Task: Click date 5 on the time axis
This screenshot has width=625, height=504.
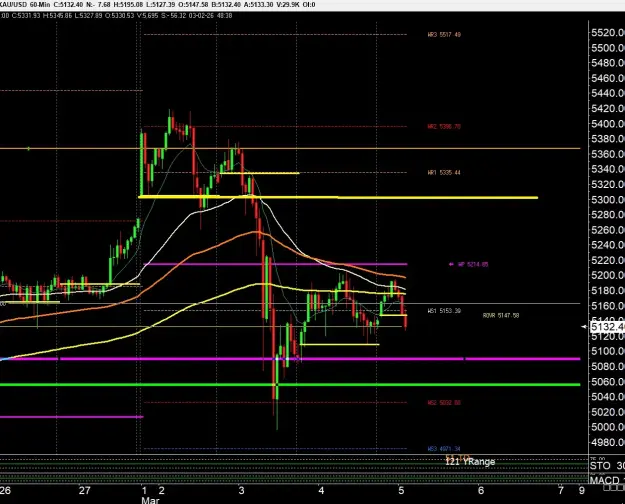Action: pos(401,490)
